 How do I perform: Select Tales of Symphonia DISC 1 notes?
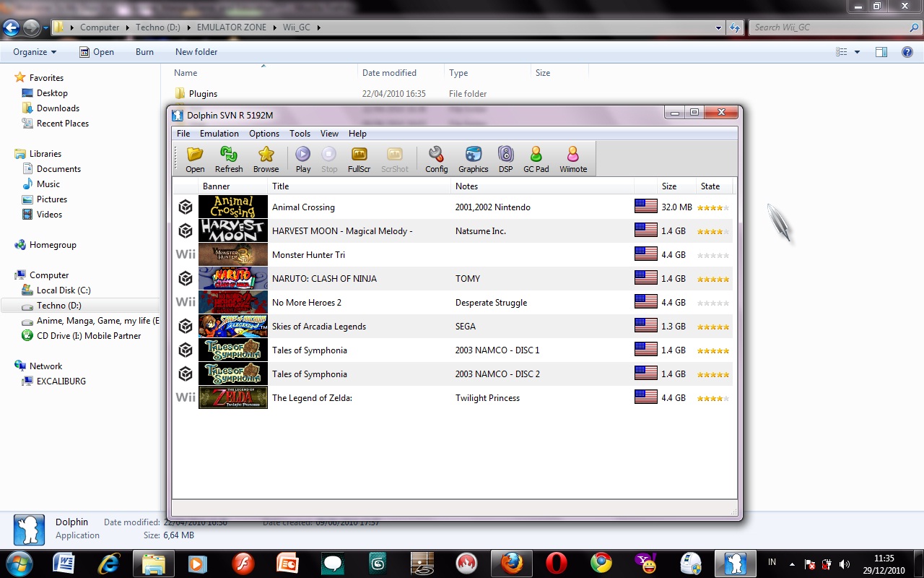[497, 350]
